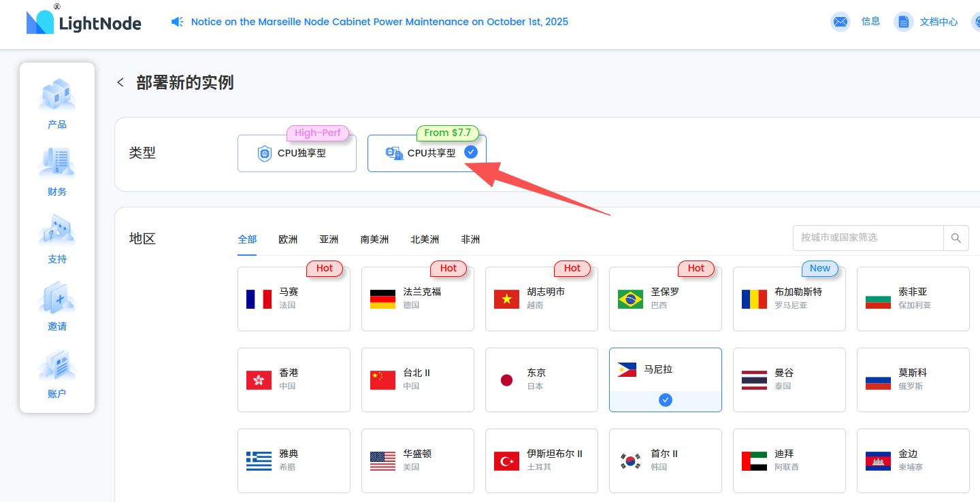
Task: Select the CPU独享型 instance type
Action: click(x=297, y=153)
